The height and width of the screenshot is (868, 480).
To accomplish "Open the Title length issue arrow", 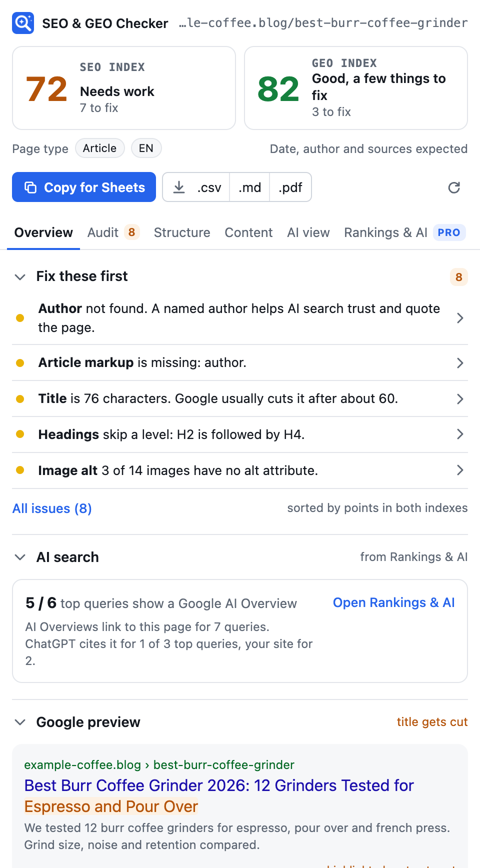I will [x=460, y=399].
